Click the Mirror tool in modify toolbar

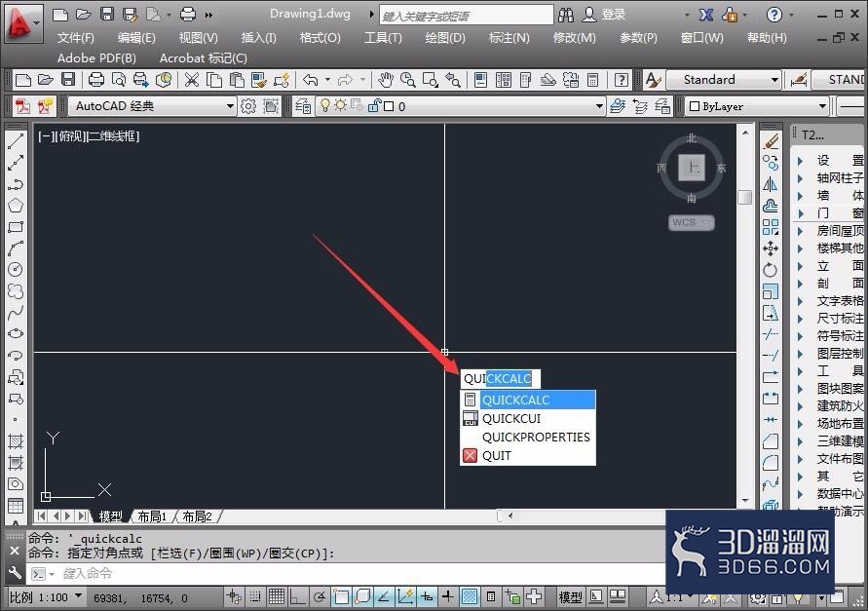pos(771,184)
